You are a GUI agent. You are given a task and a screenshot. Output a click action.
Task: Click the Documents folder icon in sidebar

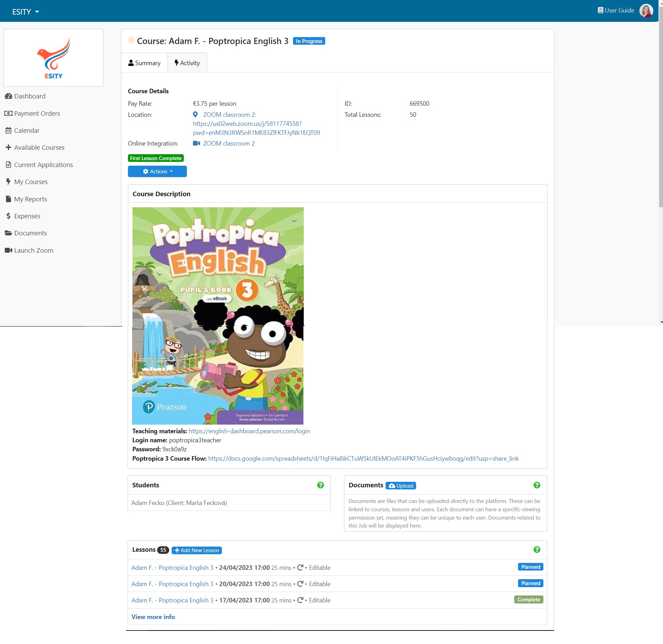pyautogui.click(x=8, y=233)
